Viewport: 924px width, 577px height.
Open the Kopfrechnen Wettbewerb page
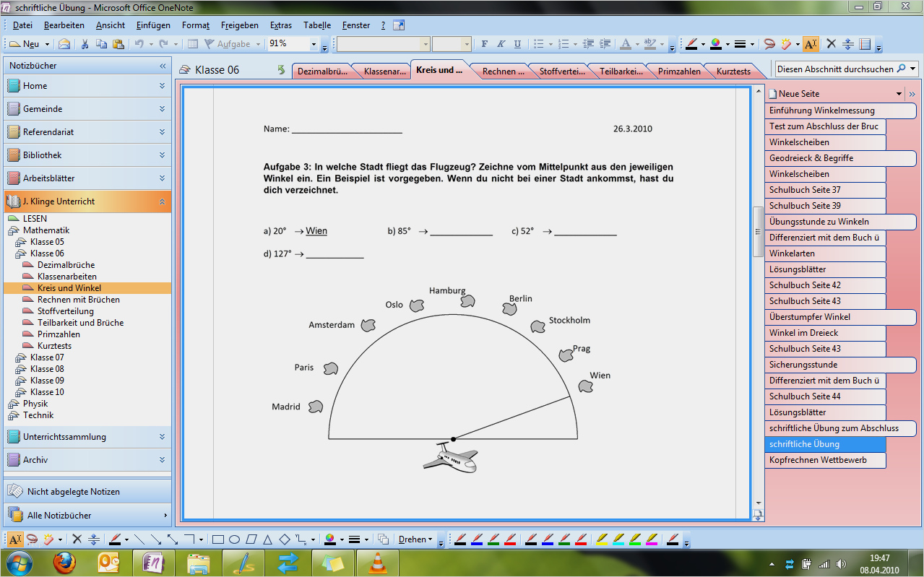825,460
